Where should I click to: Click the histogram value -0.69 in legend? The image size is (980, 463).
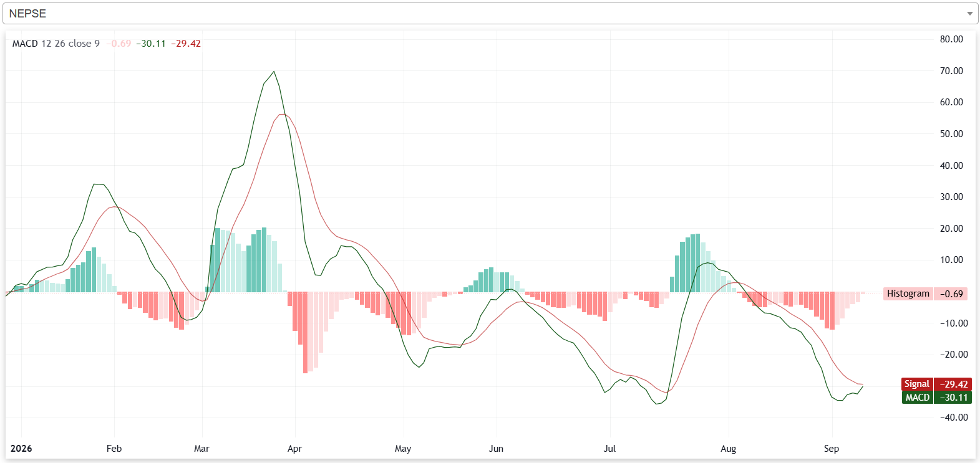coord(119,44)
